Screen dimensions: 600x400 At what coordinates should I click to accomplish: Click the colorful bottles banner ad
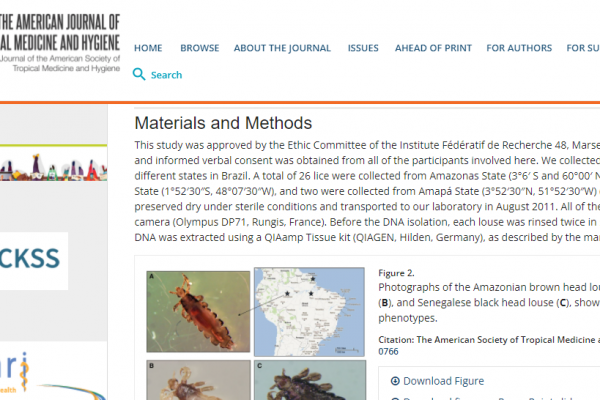[x=54, y=163]
